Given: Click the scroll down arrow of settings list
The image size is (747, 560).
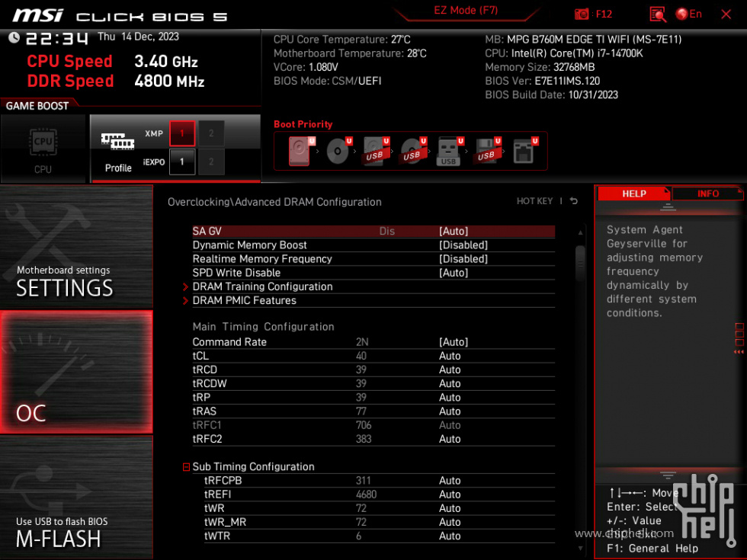Looking at the screenshot, I should click(580, 548).
